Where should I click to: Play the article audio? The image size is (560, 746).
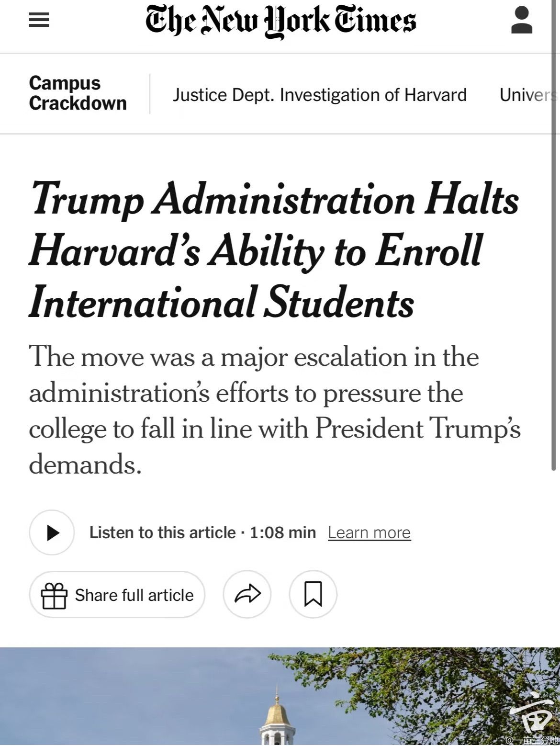tap(52, 532)
